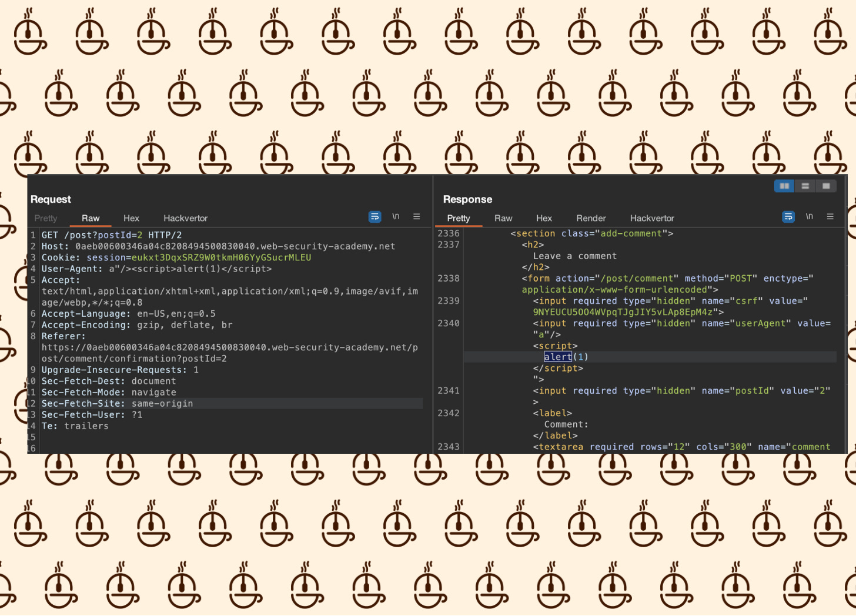Screen dimensions: 856x616
Task: Click the Te: trailers header line
Action: point(75,426)
